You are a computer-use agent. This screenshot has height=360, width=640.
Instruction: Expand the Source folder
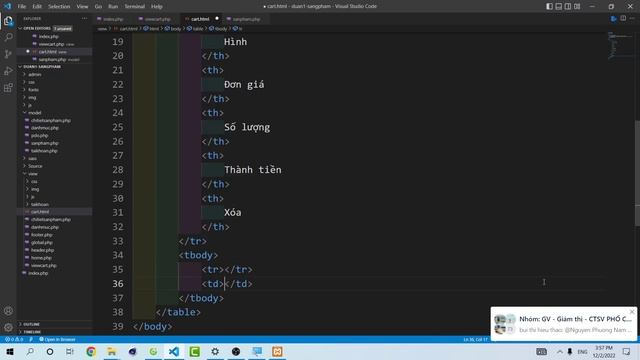point(35,166)
